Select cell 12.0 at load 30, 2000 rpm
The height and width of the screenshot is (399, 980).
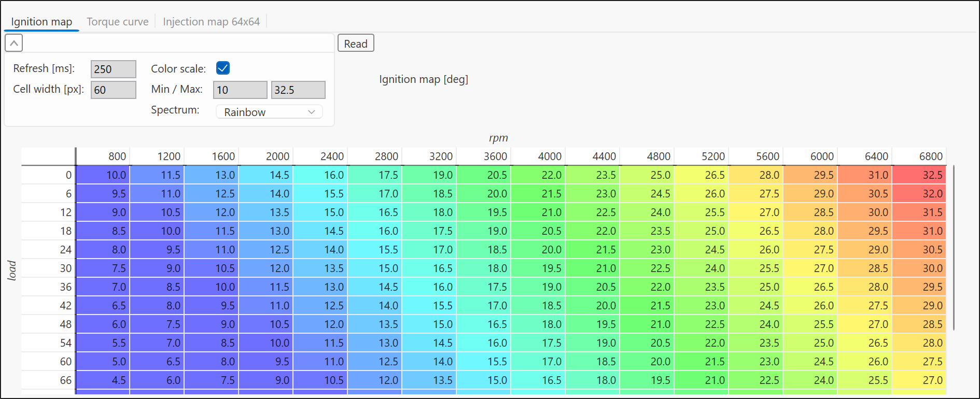(x=266, y=268)
